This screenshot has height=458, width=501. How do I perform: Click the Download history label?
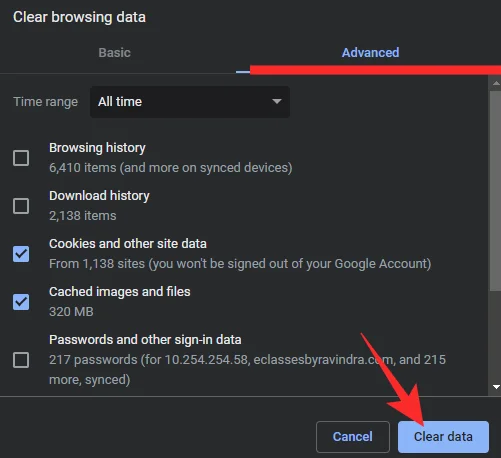99,196
